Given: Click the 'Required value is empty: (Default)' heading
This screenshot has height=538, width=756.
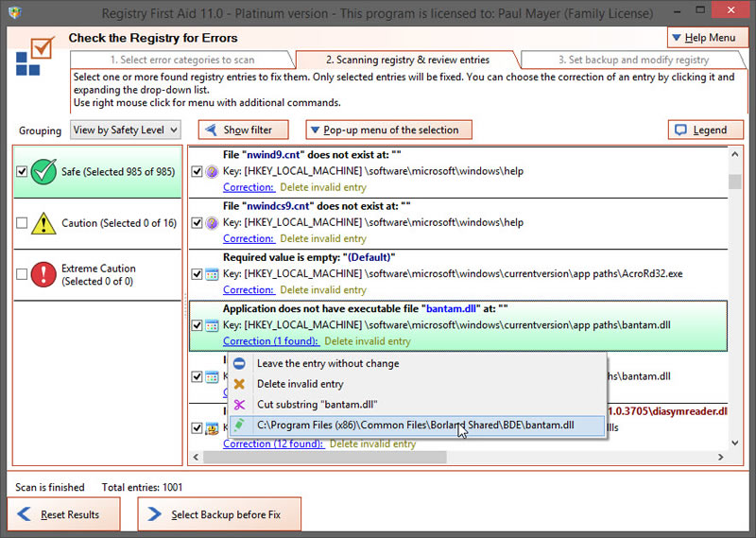Looking at the screenshot, I should click(x=309, y=257).
